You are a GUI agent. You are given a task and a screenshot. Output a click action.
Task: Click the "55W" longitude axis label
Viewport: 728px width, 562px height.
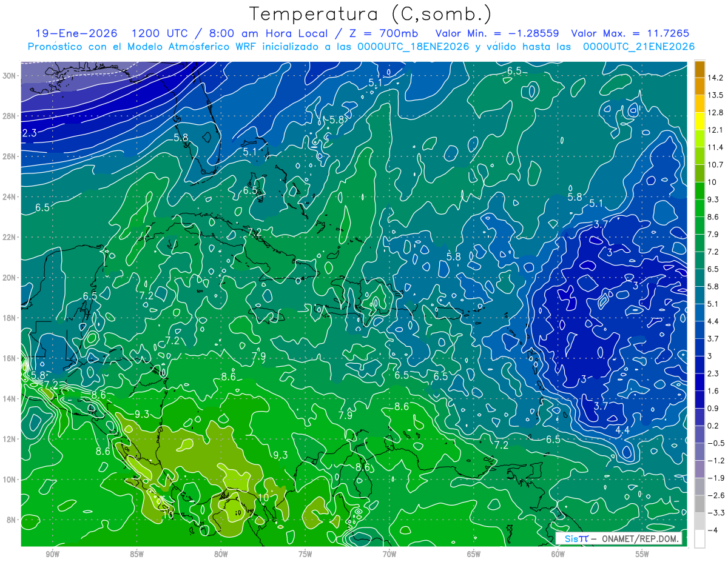coord(642,554)
